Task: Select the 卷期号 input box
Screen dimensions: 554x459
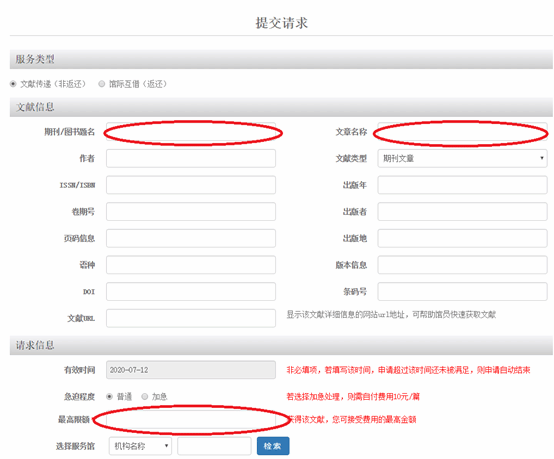Action: pyautogui.click(x=191, y=212)
